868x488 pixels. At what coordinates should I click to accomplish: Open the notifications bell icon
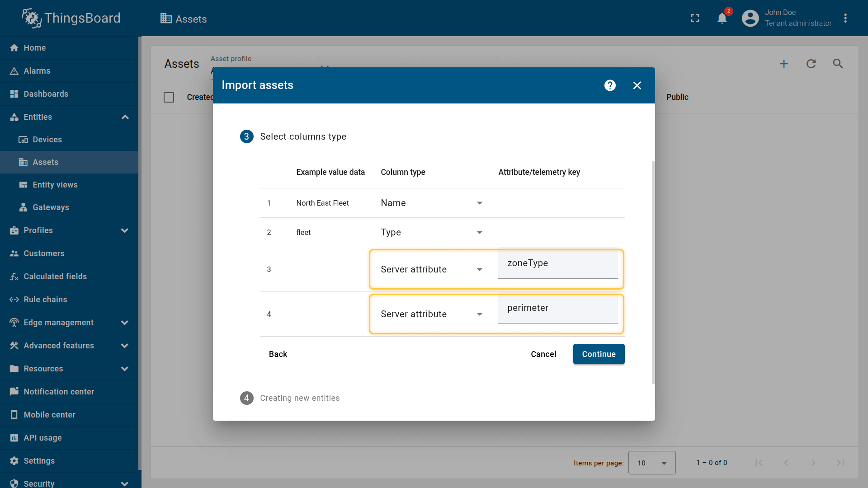(722, 19)
